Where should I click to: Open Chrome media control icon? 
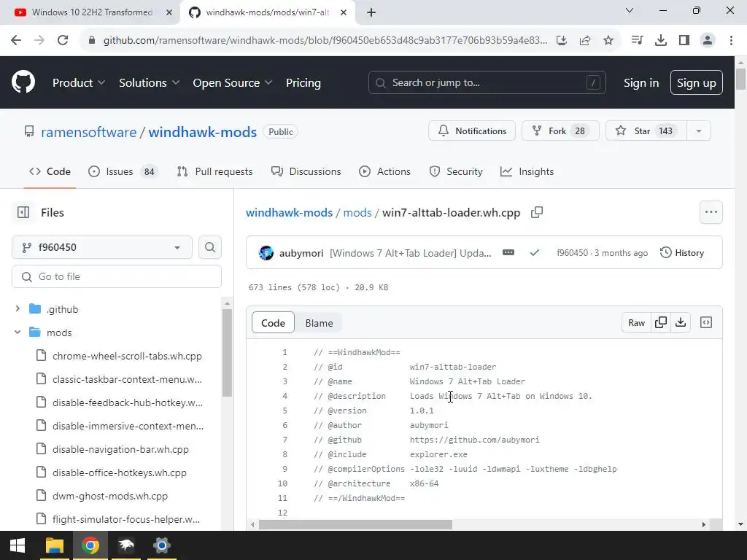point(637,41)
